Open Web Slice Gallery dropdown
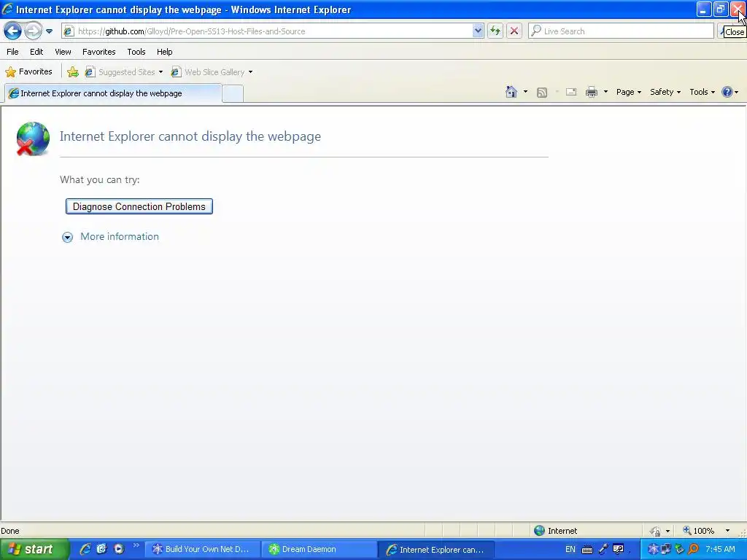Image resolution: width=747 pixels, height=560 pixels. [x=212, y=72]
